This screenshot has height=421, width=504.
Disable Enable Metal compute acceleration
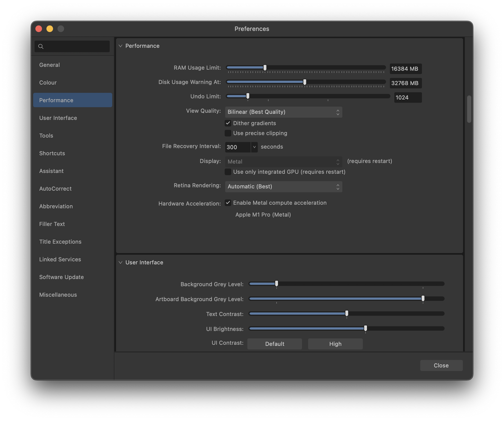[228, 203]
